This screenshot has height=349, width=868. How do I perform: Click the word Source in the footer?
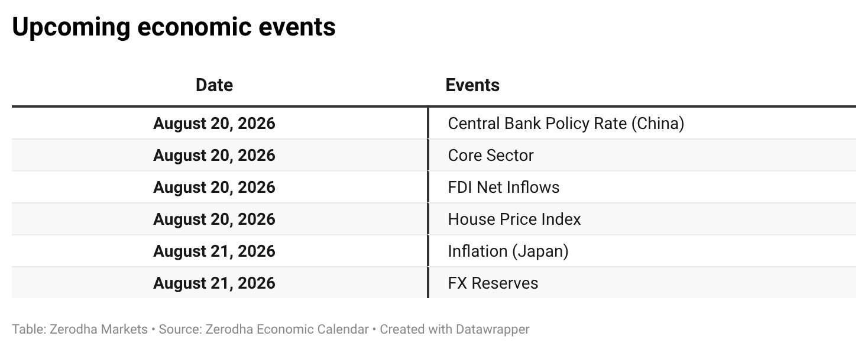point(180,329)
